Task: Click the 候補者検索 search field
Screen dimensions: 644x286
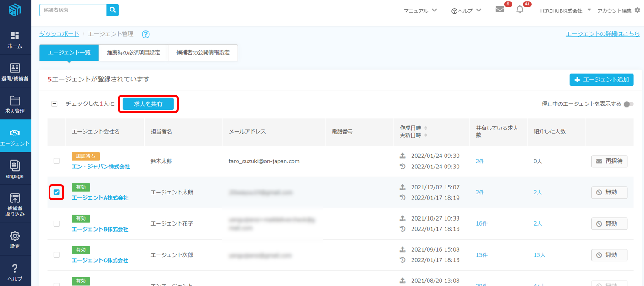Action: coord(73,10)
